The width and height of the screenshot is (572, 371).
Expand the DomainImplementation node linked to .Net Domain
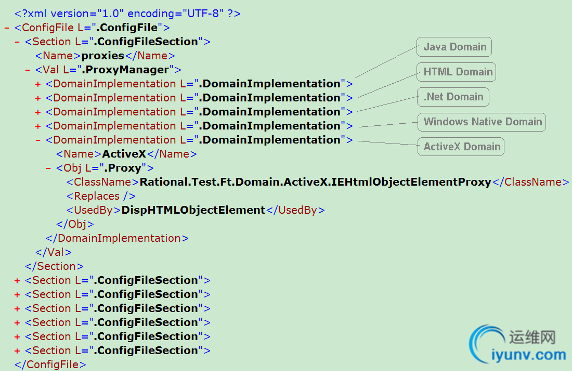coord(38,112)
